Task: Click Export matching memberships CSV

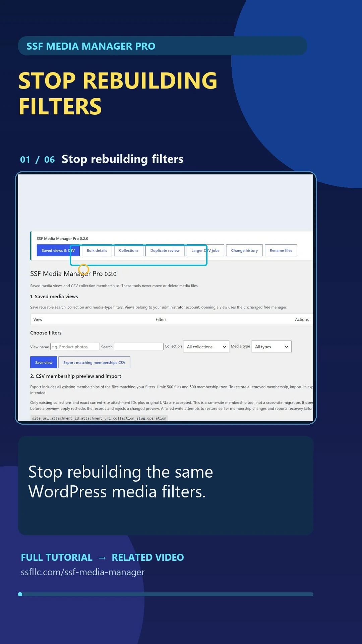Action: click(x=94, y=362)
